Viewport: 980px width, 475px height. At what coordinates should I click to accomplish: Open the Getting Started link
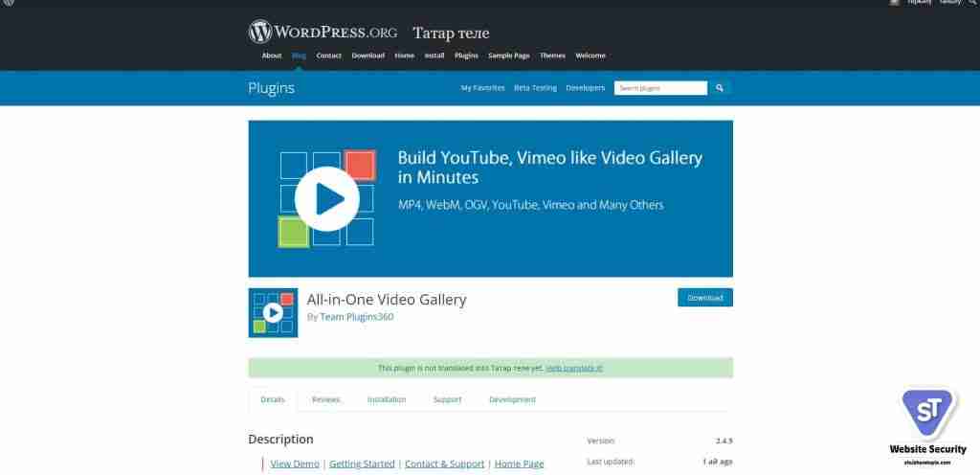pos(362,464)
